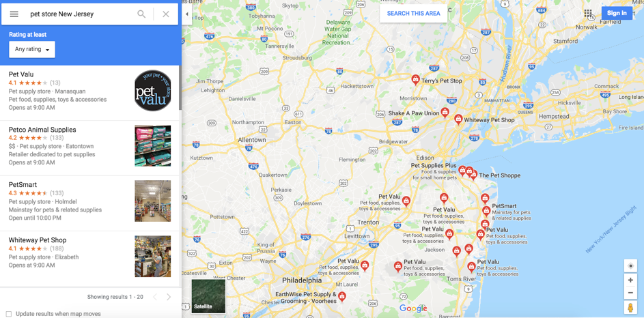Click the magnifying glass search icon

pyautogui.click(x=141, y=14)
